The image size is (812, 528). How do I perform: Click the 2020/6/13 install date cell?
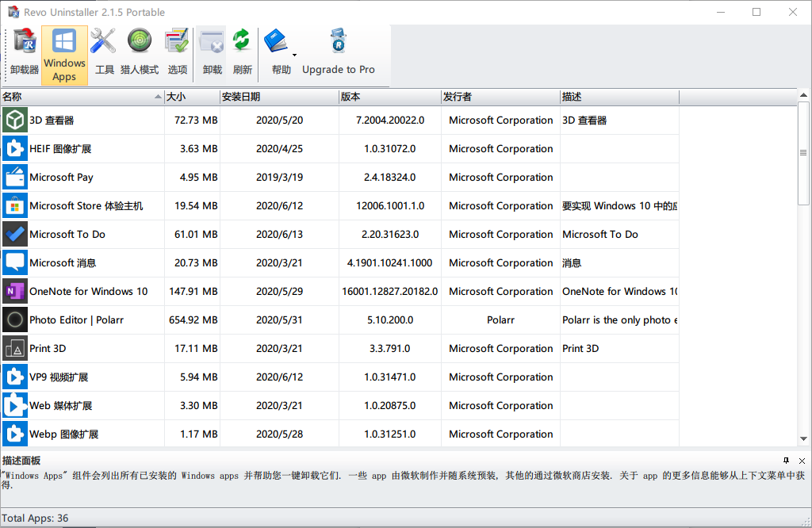(279, 235)
